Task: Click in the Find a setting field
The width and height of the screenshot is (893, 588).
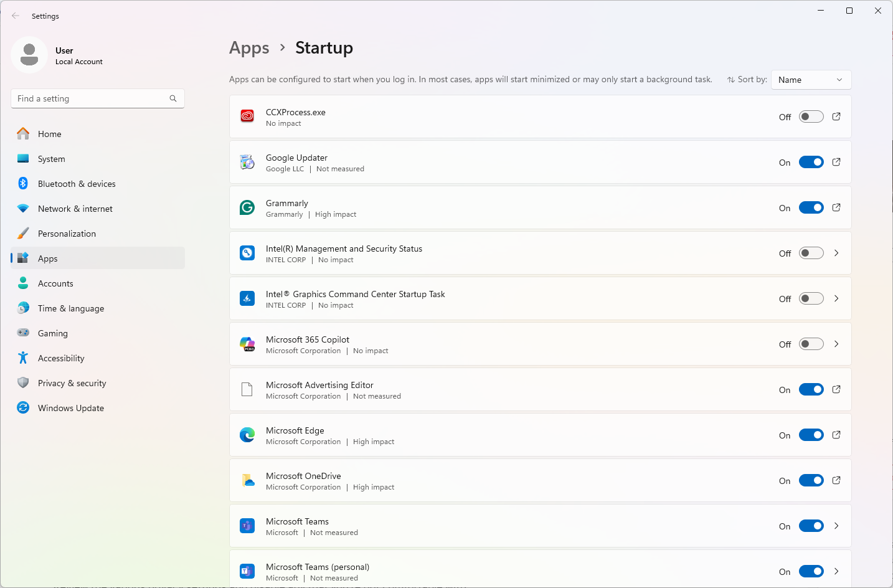Action: pos(98,98)
